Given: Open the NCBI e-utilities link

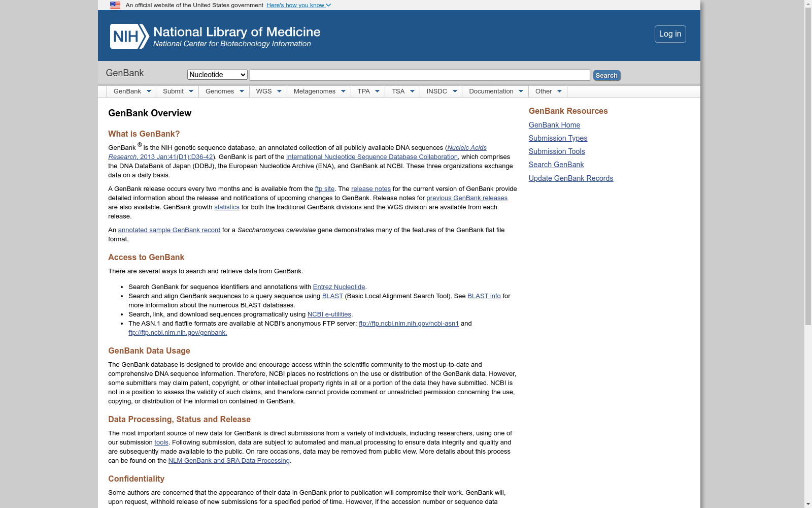Looking at the screenshot, I should [329, 314].
